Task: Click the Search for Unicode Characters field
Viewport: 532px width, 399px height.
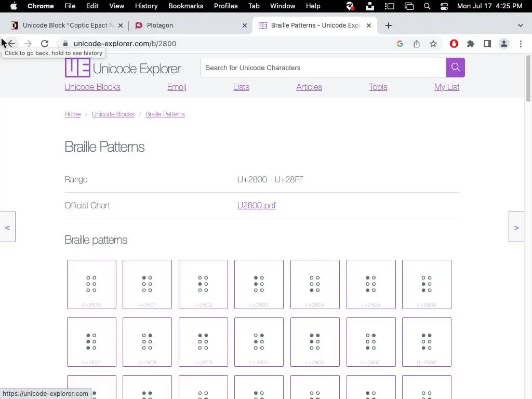Action: pyautogui.click(x=323, y=68)
